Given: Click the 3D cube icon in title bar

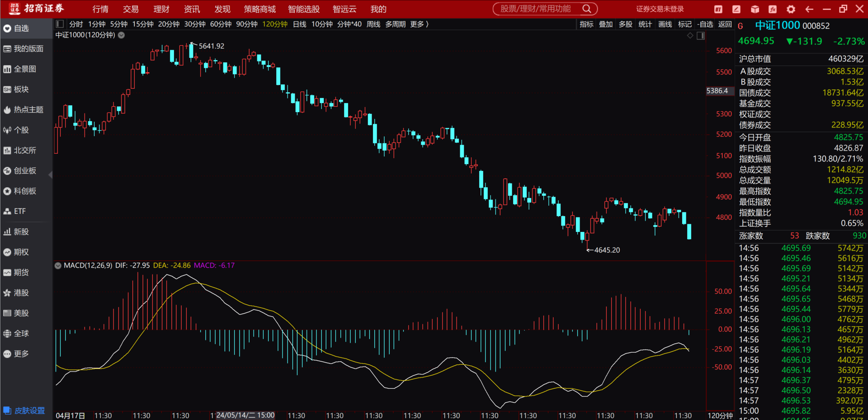Looking at the screenshot, I should tap(755, 9).
